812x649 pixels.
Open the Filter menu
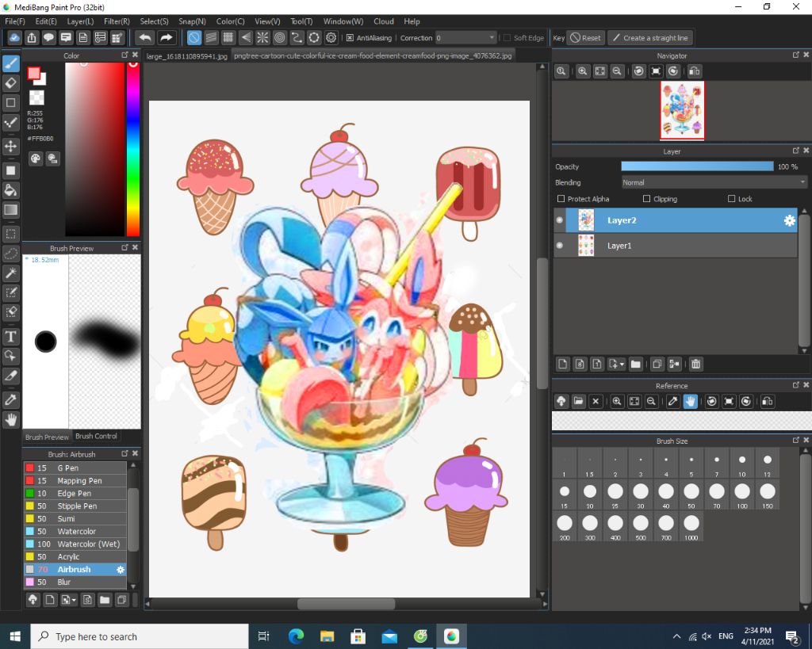[x=117, y=21]
